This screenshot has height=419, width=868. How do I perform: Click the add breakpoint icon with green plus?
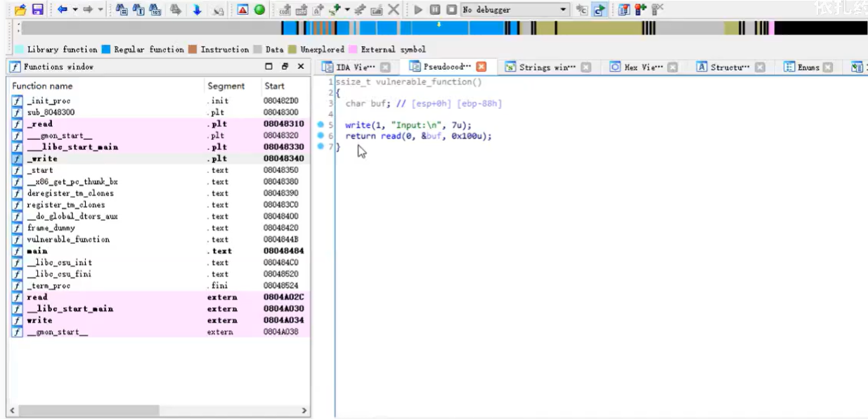pyautogui.click(x=640, y=10)
